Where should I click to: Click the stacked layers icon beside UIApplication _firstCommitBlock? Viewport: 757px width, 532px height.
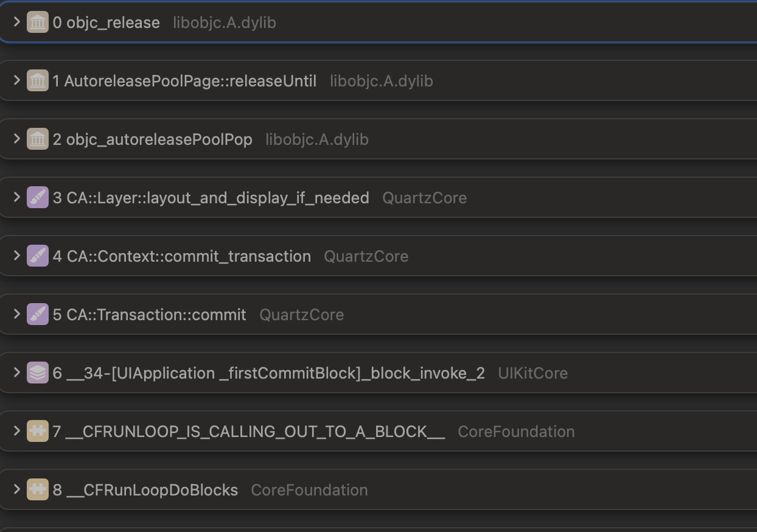[x=37, y=373]
